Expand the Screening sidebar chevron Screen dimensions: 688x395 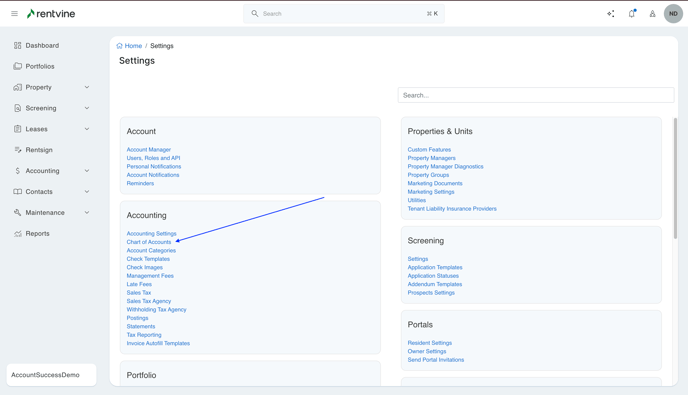[87, 108]
